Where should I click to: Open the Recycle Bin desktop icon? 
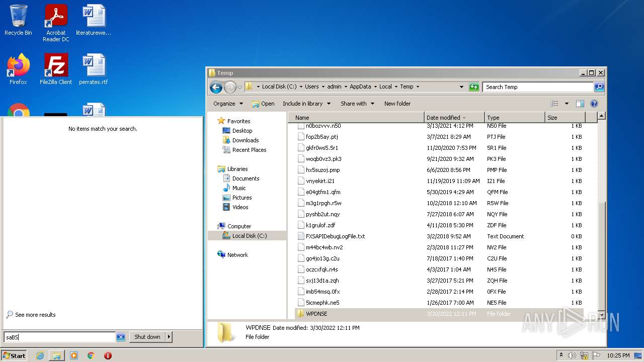tap(18, 21)
